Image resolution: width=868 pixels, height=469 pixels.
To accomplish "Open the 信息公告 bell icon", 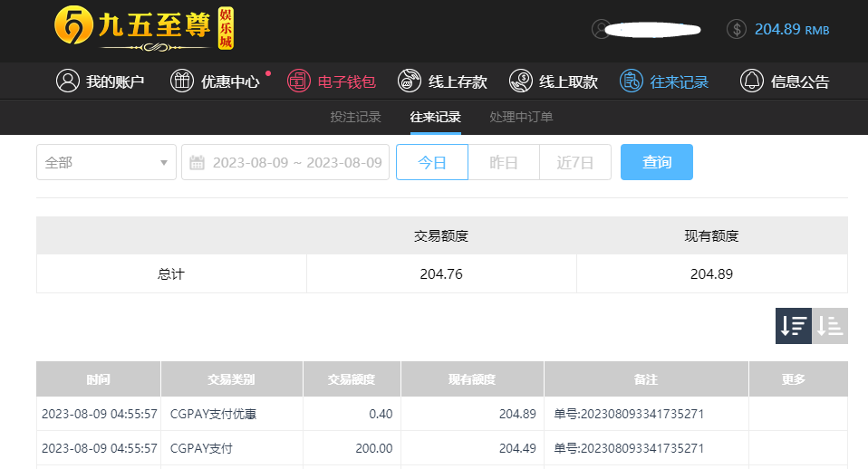I will (x=752, y=81).
